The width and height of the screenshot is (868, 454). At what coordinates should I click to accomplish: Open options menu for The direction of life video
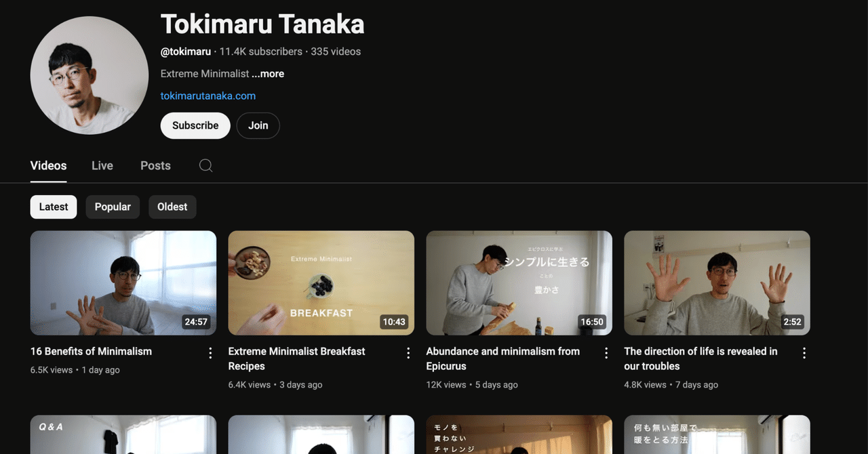(804, 352)
